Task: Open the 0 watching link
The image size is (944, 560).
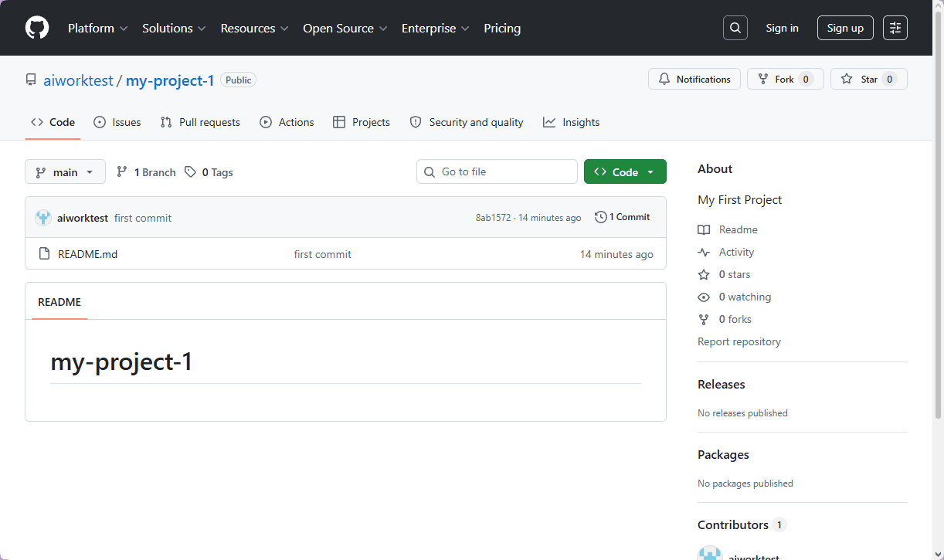Action: 745,297
